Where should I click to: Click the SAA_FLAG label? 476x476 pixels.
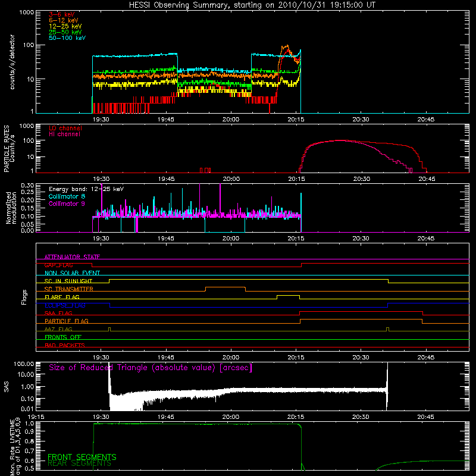(58, 313)
